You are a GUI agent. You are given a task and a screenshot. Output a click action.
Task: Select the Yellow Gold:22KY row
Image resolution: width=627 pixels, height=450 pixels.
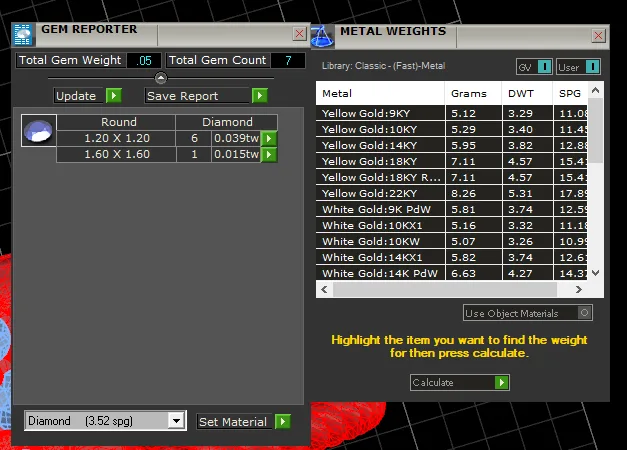coord(451,193)
